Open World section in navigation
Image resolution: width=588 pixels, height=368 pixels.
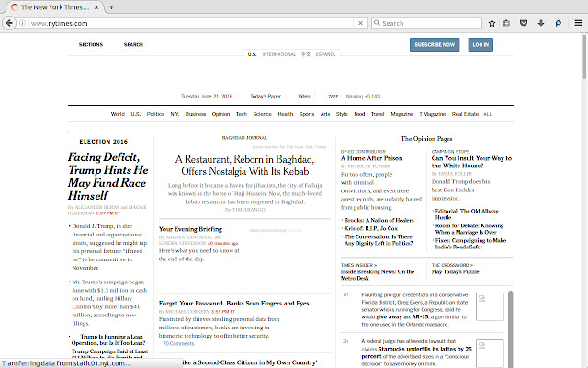[x=118, y=114]
